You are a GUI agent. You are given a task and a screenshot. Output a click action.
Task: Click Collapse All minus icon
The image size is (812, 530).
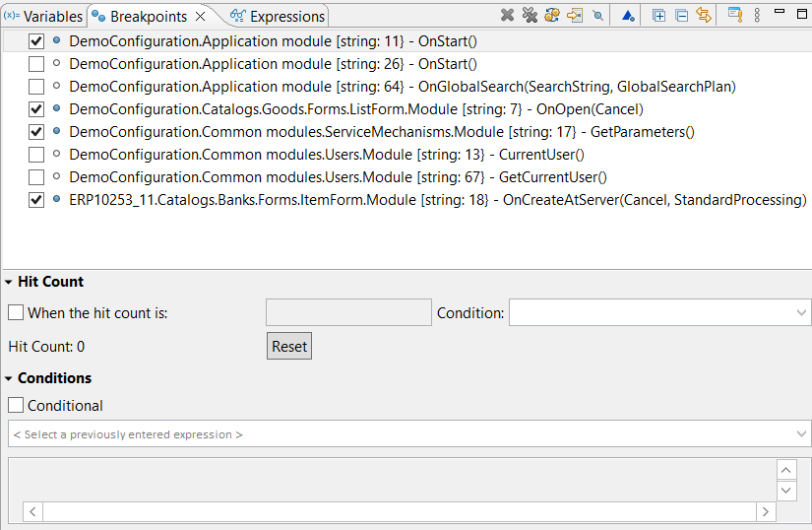[681, 15]
